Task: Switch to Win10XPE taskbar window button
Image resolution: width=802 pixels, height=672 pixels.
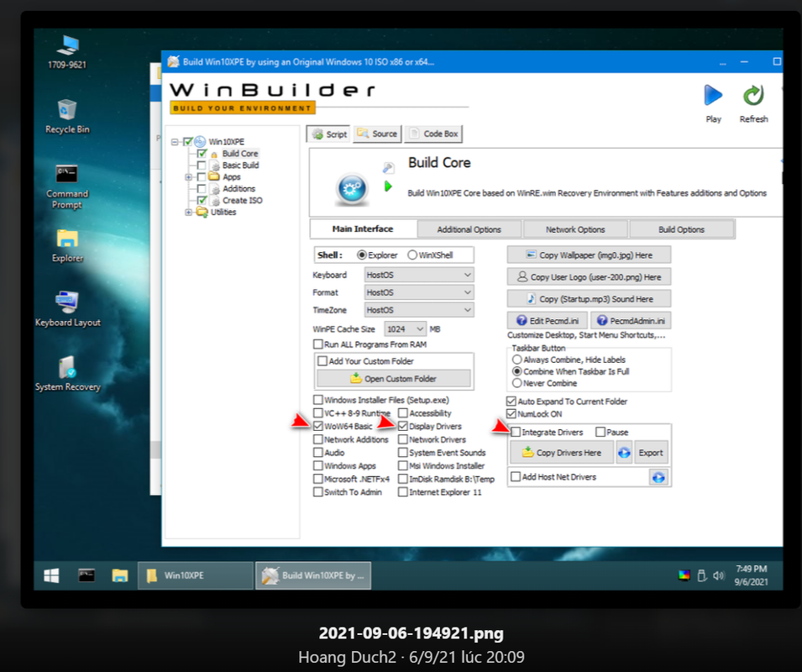Action: pyautogui.click(x=196, y=576)
